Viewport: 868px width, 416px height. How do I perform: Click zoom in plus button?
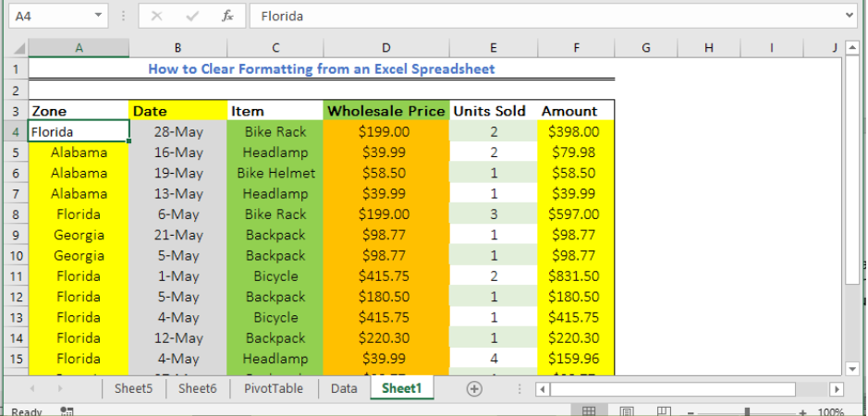pyautogui.click(x=802, y=412)
